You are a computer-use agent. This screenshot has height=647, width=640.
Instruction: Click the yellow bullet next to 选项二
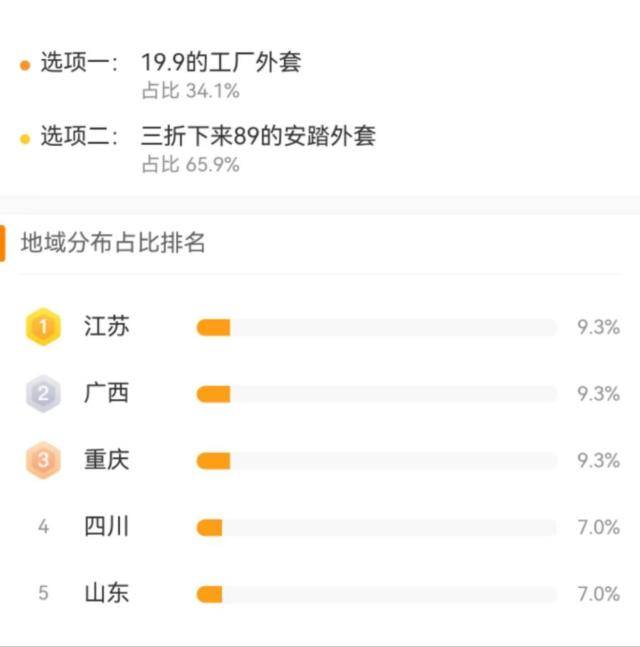tap(25, 139)
